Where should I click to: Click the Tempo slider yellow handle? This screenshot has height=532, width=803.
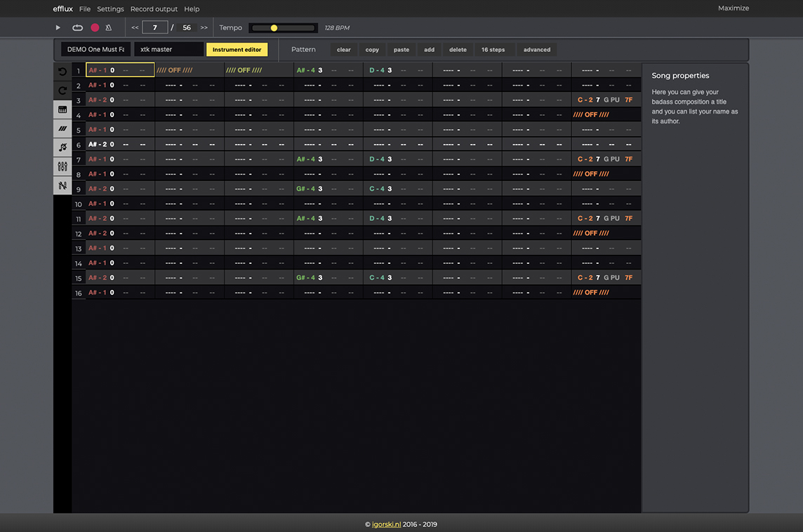click(274, 27)
